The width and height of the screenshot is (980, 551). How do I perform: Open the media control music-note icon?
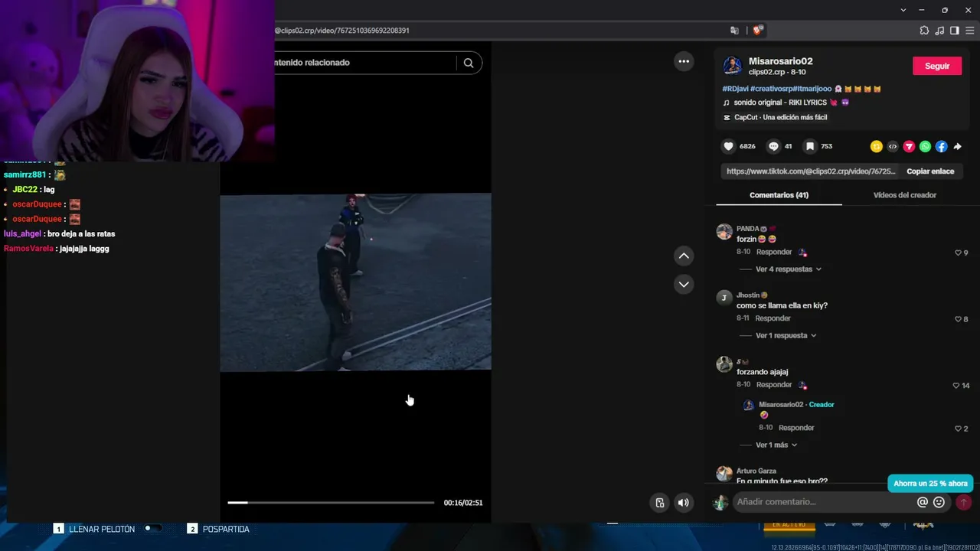939,31
